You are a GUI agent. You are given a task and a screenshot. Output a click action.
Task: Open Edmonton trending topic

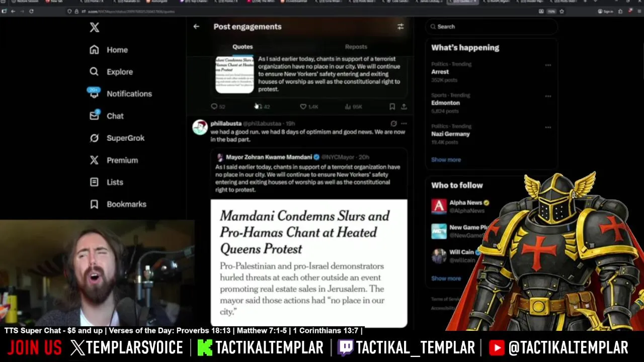[x=445, y=103]
